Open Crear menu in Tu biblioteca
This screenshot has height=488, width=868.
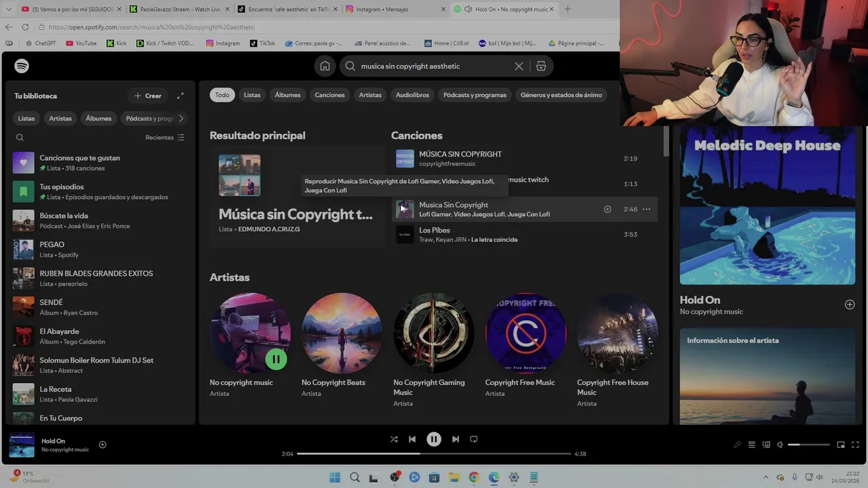coord(148,96)
